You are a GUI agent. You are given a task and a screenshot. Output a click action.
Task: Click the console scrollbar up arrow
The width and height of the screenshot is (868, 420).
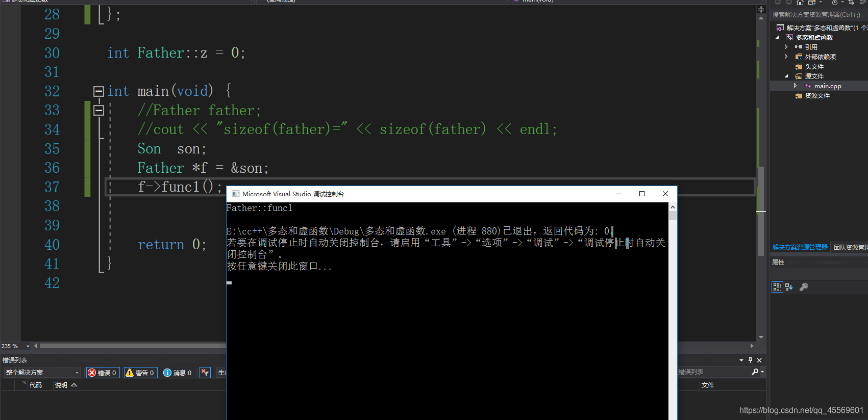pos(673,207)
